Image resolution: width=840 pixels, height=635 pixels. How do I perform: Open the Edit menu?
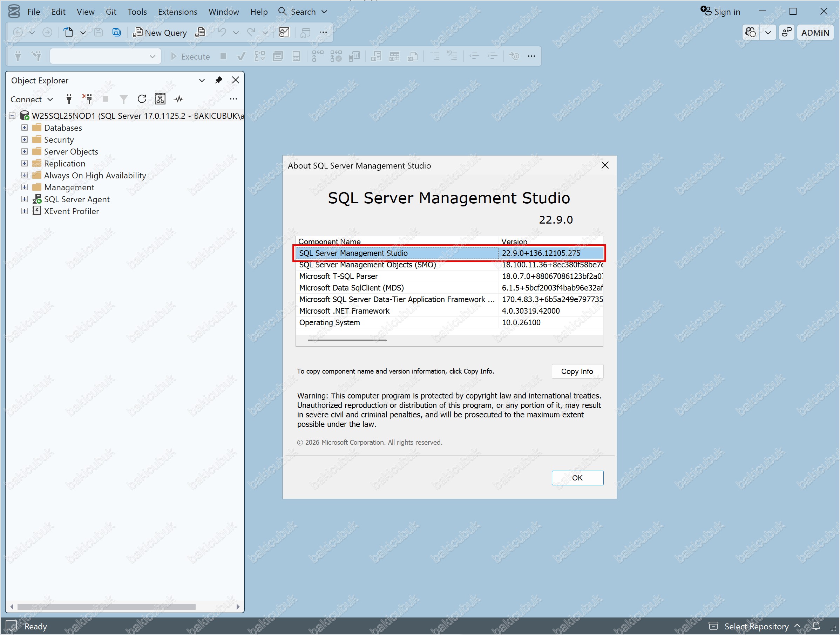[x=59, y=12]
